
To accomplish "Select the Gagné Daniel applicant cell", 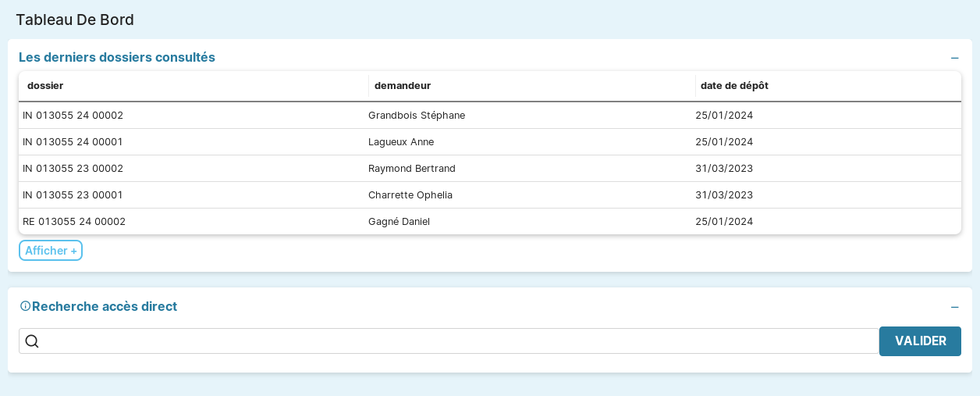I will click(x=399, y=222).
